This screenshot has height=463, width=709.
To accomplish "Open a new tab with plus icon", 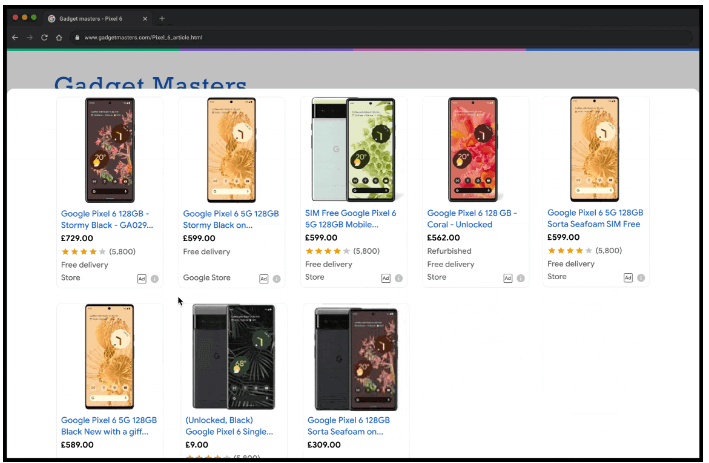I will (162, 19).
